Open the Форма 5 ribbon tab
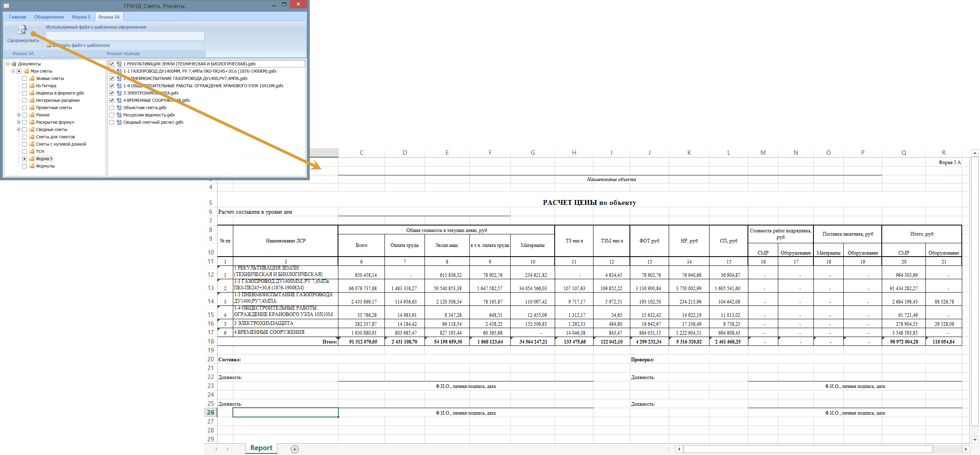980x455 pixels. tap(81, 17)
